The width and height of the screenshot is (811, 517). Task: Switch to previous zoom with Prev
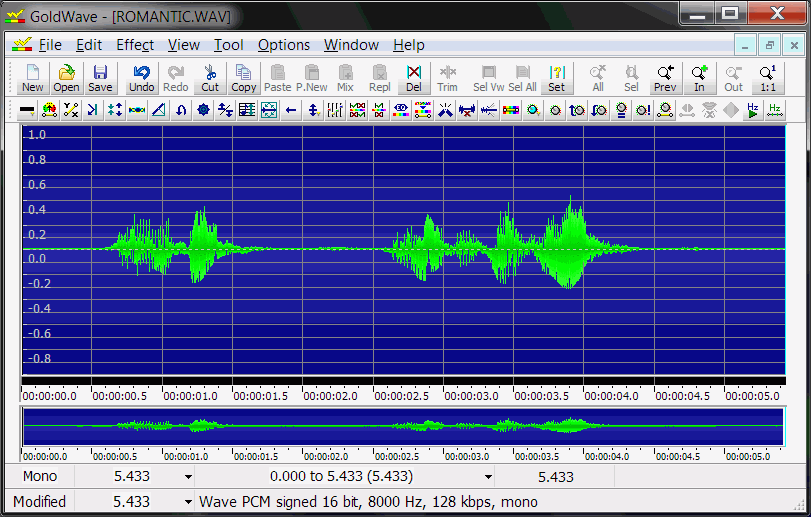tap(665, 78)
